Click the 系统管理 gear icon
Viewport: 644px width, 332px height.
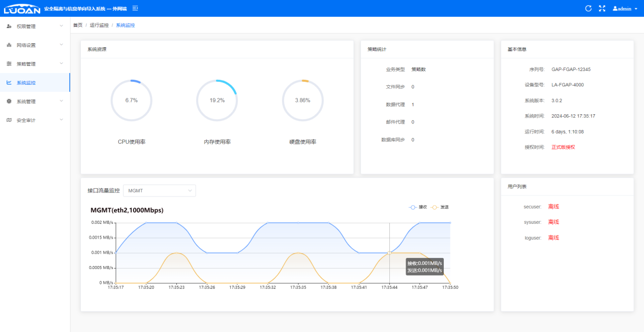[x=9, y=101]
